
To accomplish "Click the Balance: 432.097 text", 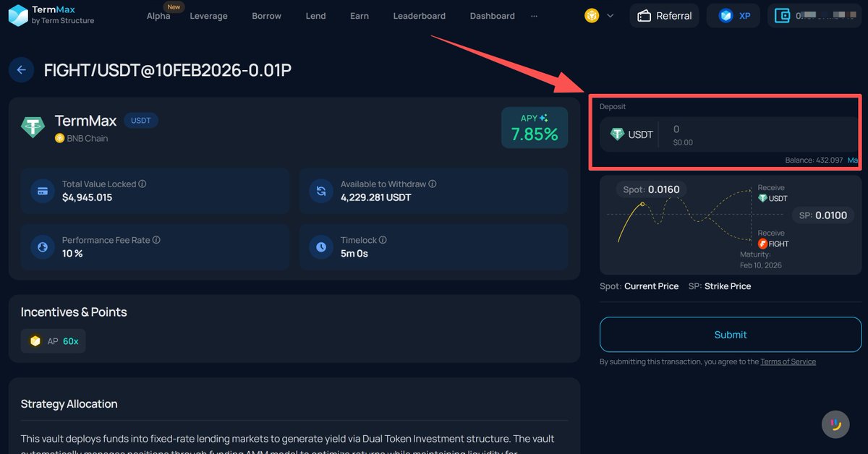I will pyautogui.click(x=814, y=160).
